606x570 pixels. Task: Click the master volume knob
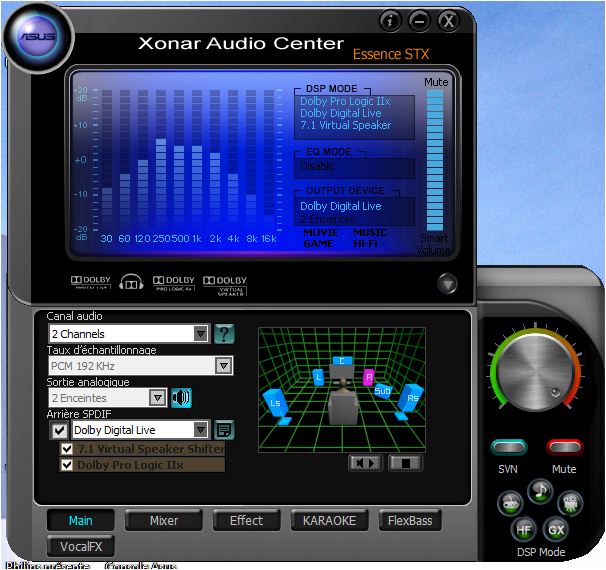pyautogui.click(x=535, y=372)
